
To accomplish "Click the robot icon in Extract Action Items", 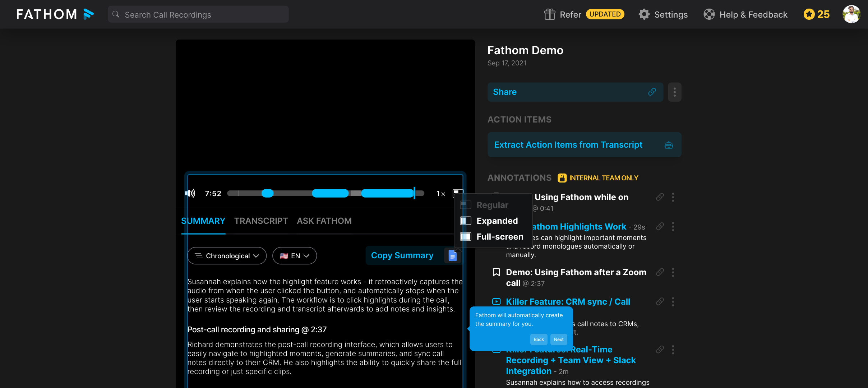I will coord(669,145).
